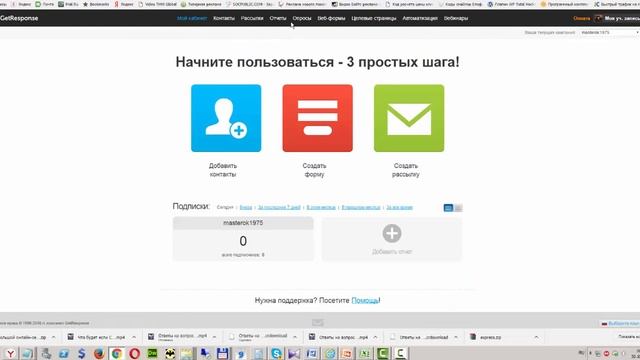Open the Opera taskbar icon
This screenshot has width=640, height=360.
(135, 353)
